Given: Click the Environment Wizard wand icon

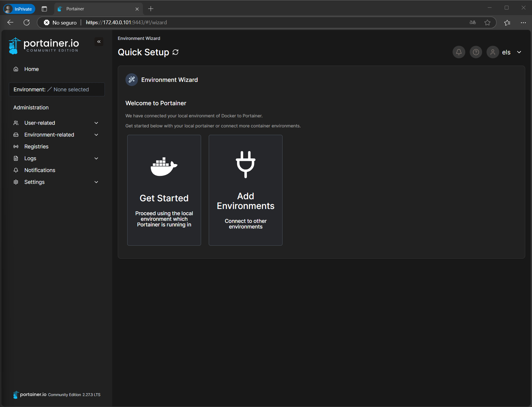Looking at the screenshot, I should tap(132, 80).
